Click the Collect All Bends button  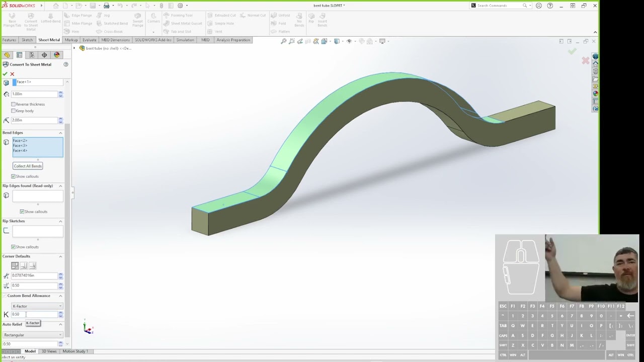click(x=28, y=166)
